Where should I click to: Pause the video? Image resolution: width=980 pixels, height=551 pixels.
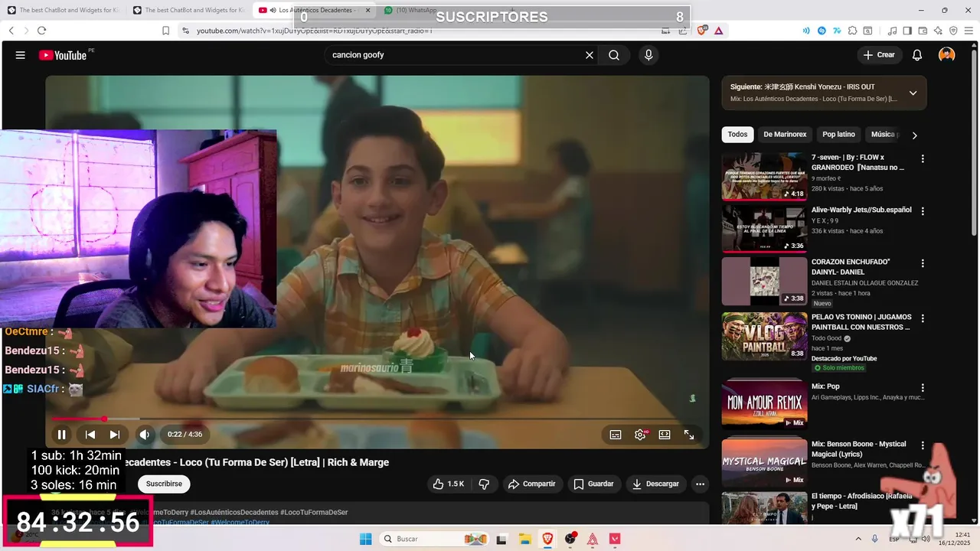(61, 435)
